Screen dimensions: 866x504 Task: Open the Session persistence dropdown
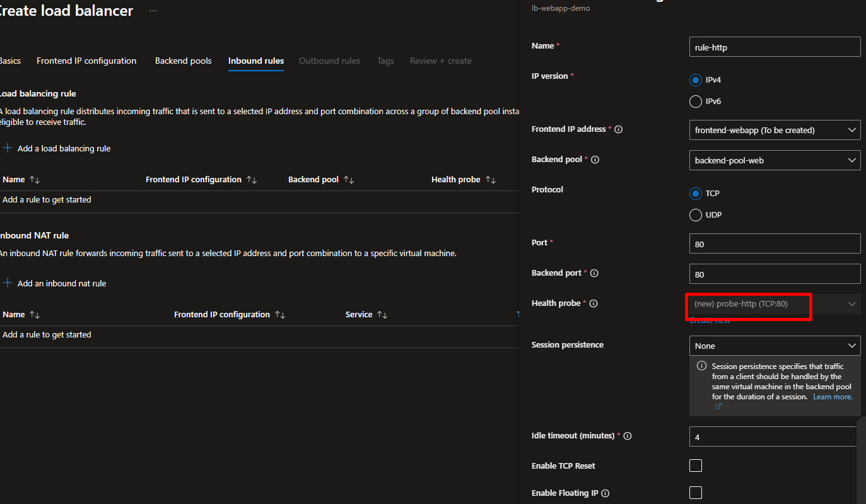pyautogui.click(x=775, y=346)
